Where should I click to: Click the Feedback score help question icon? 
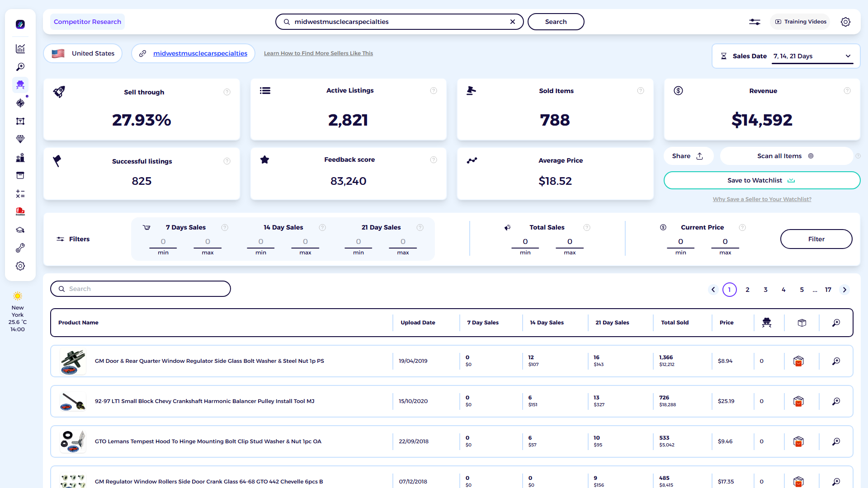coord(434,160)
